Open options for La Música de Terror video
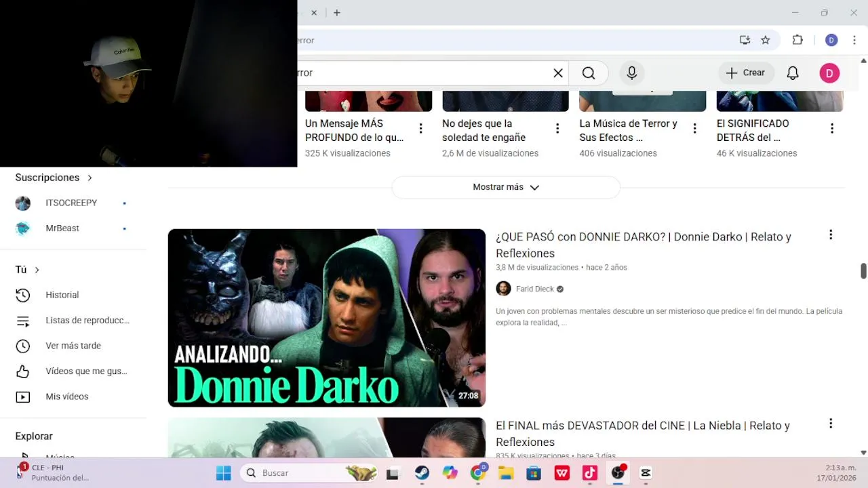 (x=694, y=128)
